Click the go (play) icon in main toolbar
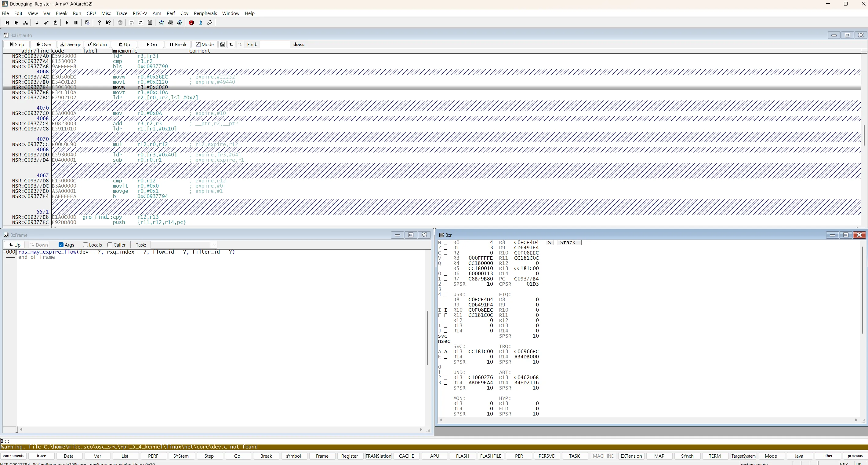This screenshot has width=868, height=465. click(67, 23)
